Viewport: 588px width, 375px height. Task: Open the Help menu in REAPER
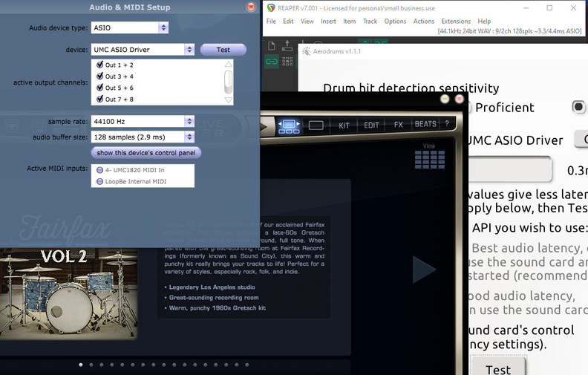click(484, 22)
